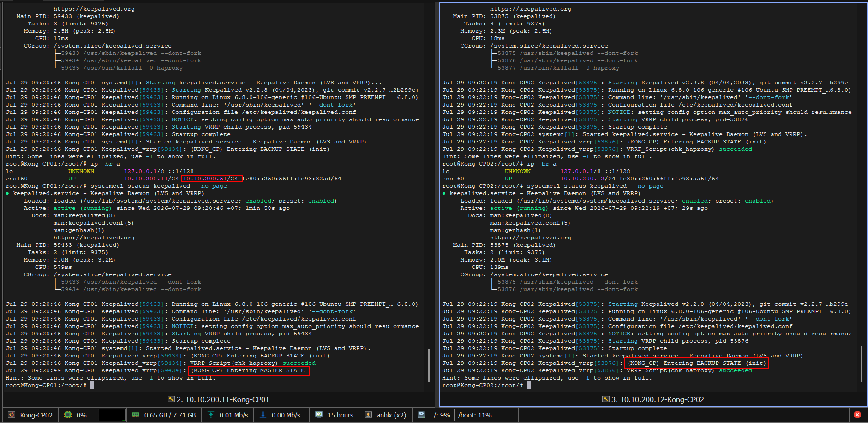
Task: Click the virtual IP '10.10.200.51/24'
Action: [x=210, y=179]
